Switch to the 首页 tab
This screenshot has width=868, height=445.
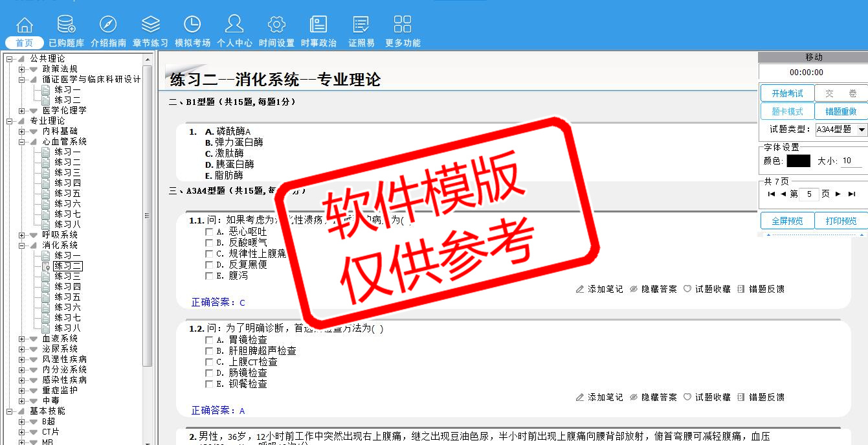point(25,43)
